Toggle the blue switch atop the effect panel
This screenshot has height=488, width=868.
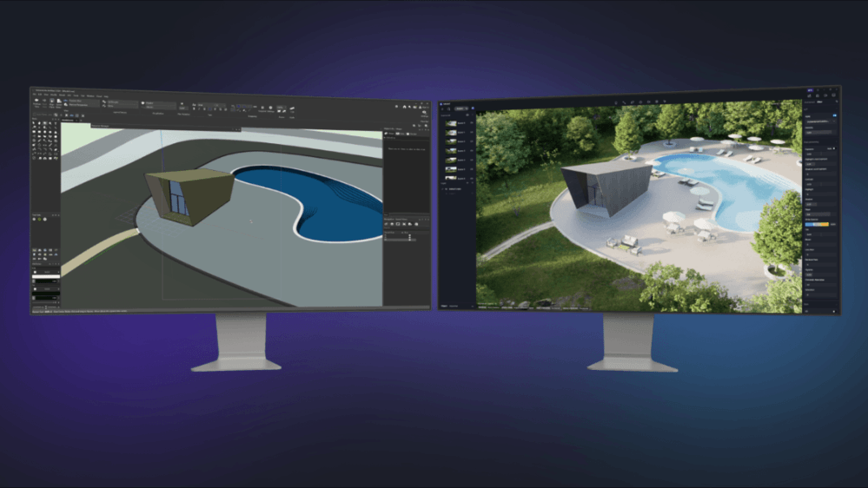[x=835, y=115]
